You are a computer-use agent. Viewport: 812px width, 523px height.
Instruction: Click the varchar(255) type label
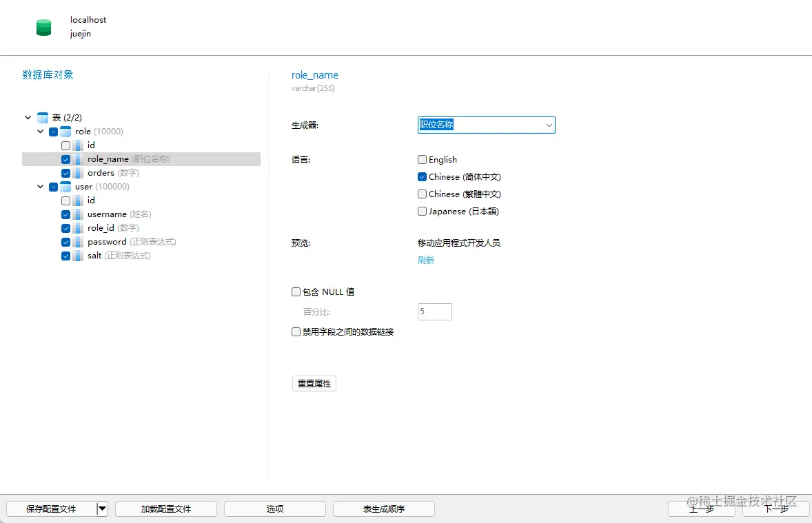click(313, 89)
